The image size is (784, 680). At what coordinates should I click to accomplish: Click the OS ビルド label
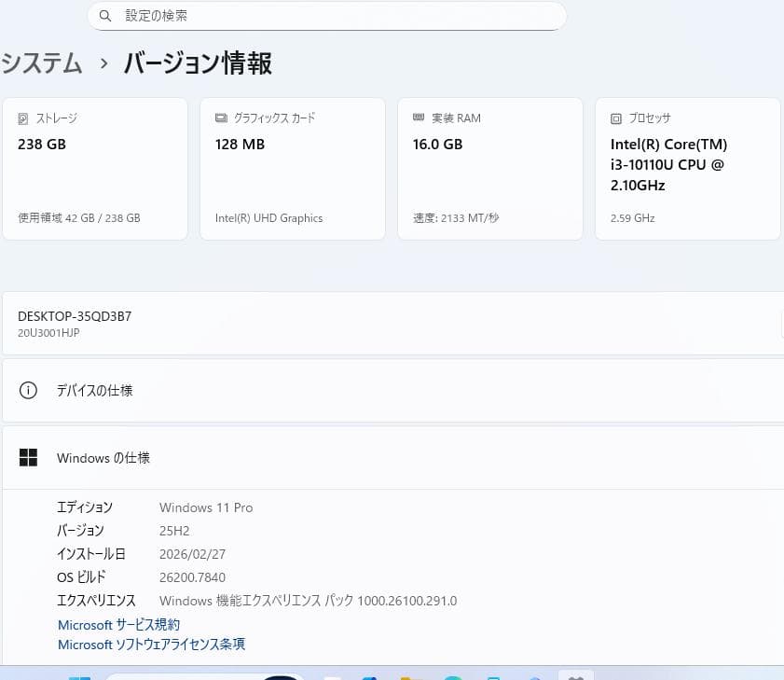click(81, 577)
